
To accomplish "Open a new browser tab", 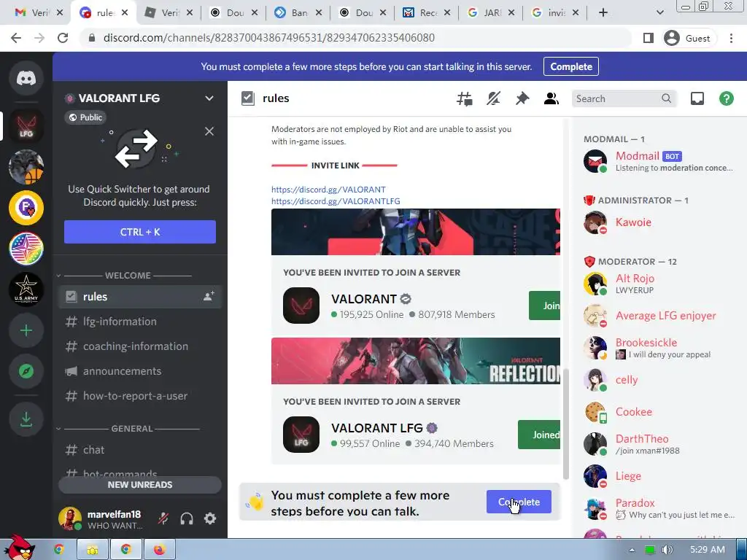I will (x=603, y=12).
